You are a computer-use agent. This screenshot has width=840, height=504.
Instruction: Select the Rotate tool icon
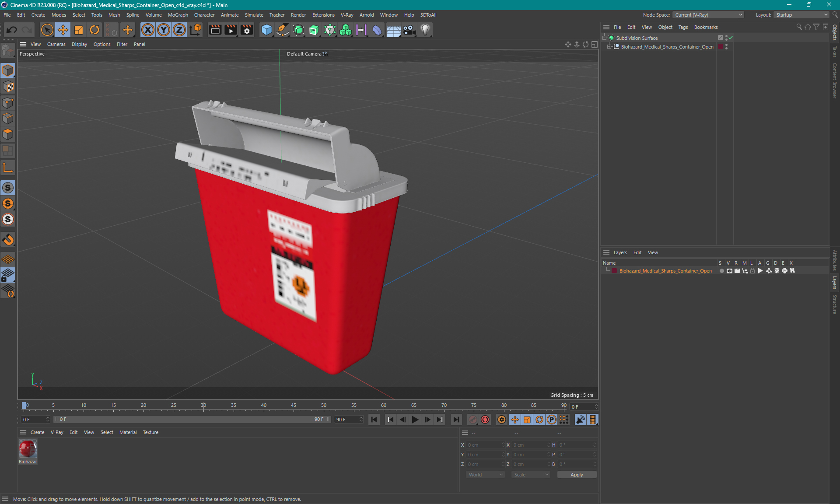pyautogui.click(x=94, y=29)
